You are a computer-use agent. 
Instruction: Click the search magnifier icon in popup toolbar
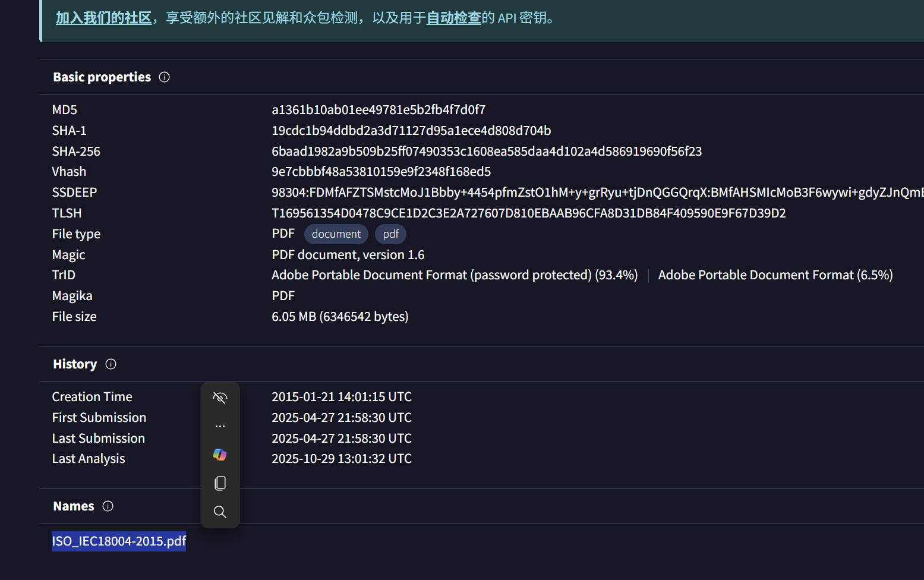tap(220, 512)
